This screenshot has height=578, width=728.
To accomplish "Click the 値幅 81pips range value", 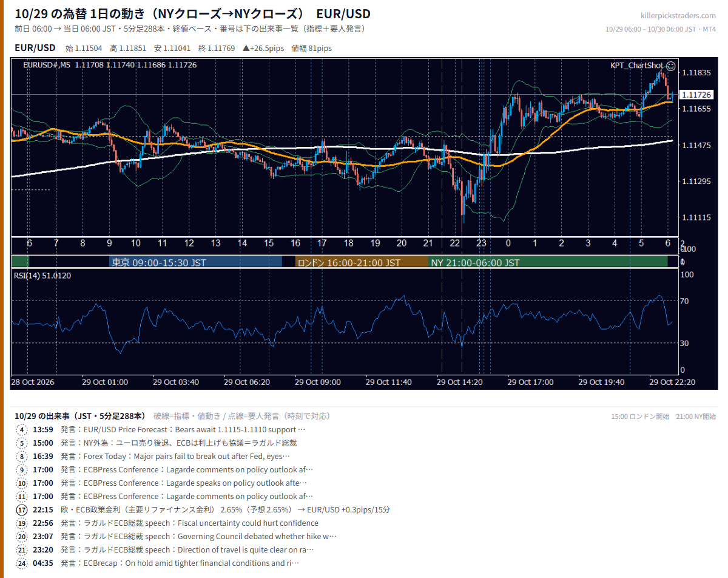I will 312,49.
